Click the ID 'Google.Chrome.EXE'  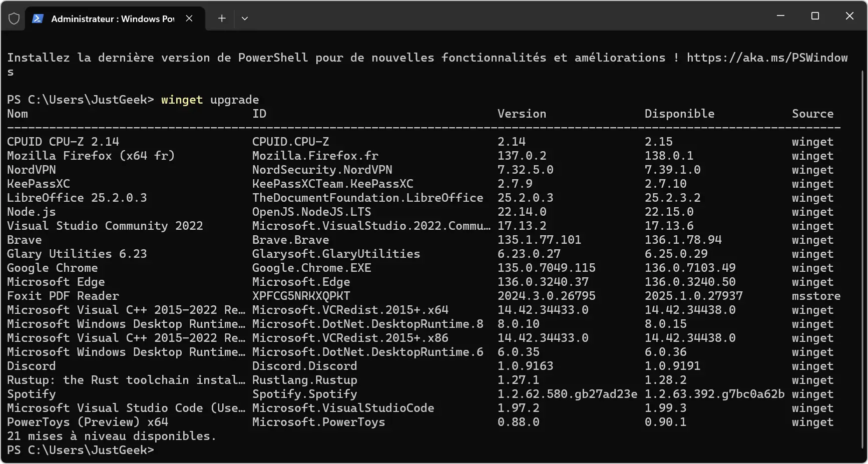[x=312, y=268]
